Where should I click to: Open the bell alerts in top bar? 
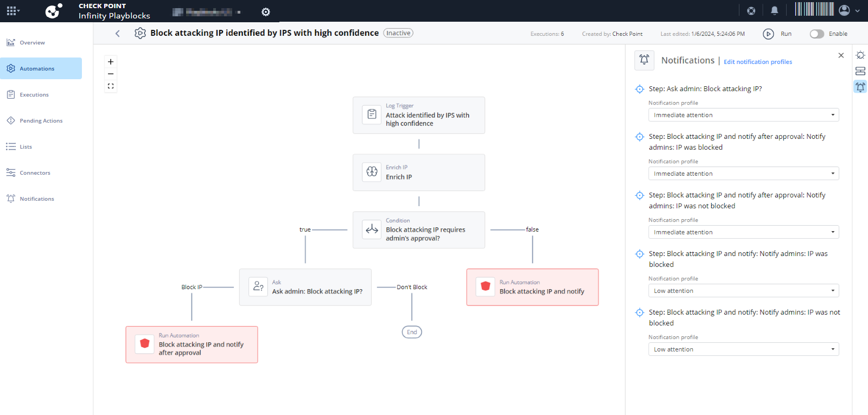775,11
